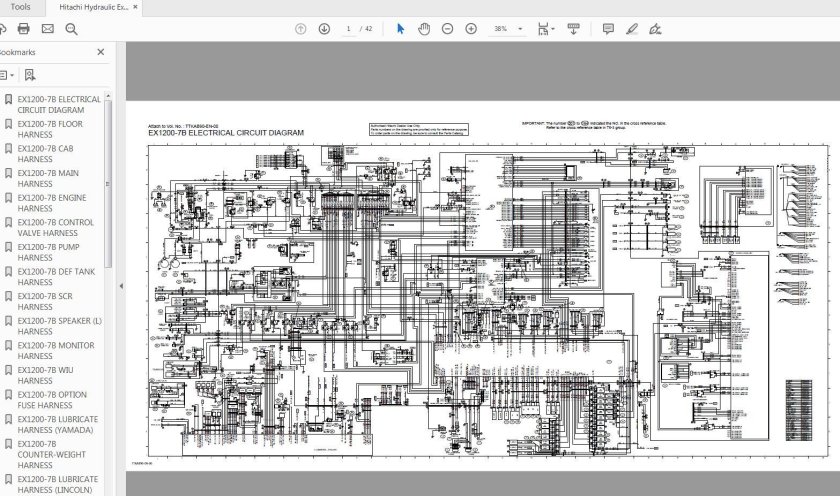Open the EX1200-7B ENGINE HARNESS bookmark
Screen dimensions: 840x496
pos(58,203)
